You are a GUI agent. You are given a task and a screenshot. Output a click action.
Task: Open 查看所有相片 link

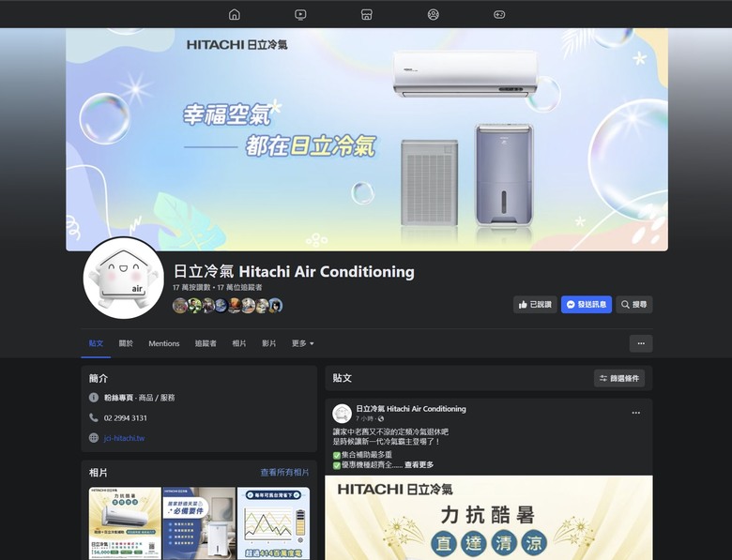284,472
